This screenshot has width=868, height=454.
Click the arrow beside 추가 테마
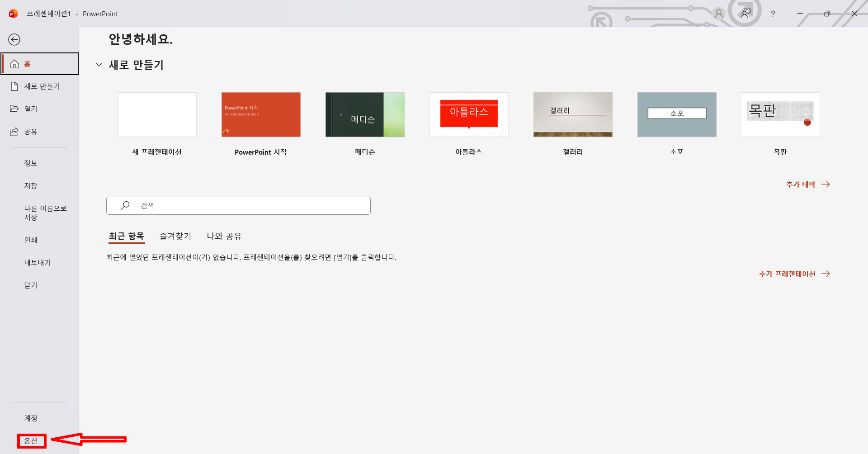[826, 184]
